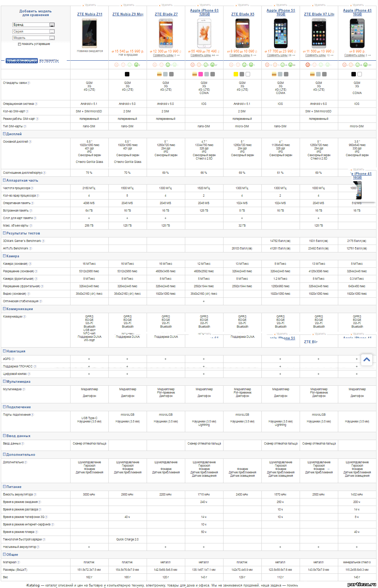The width and height of the screenshot is (378, 588).
Task: Open the Серия dropdown
Action: (x=34, y=31)
